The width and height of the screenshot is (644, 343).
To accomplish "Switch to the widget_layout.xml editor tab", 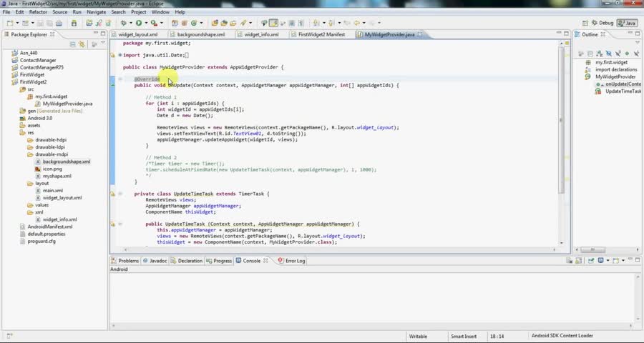I will pyautogui.click(x=137, y=34).
